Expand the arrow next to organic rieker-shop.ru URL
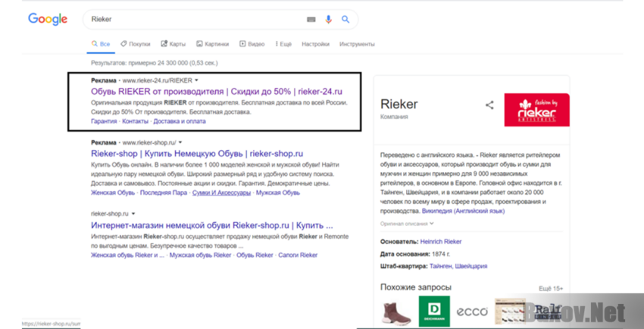The width and height of the screenshot is (644, 329). point(133,214)
